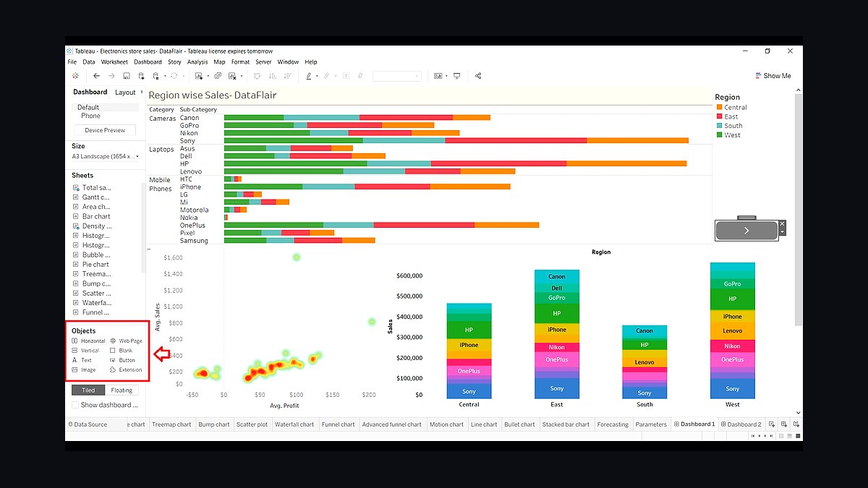868x488 pixels.
Task: Click the gray navigation arrow button
Action: pos(746,230)
